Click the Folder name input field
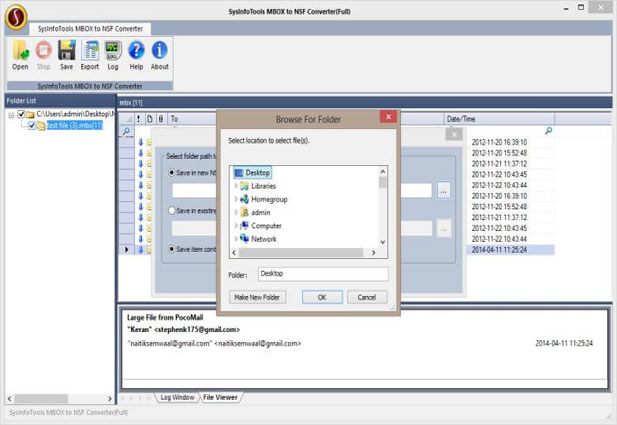Image resolution: width=617 pixels, height=425 pixels. click(x=323, y=274)
